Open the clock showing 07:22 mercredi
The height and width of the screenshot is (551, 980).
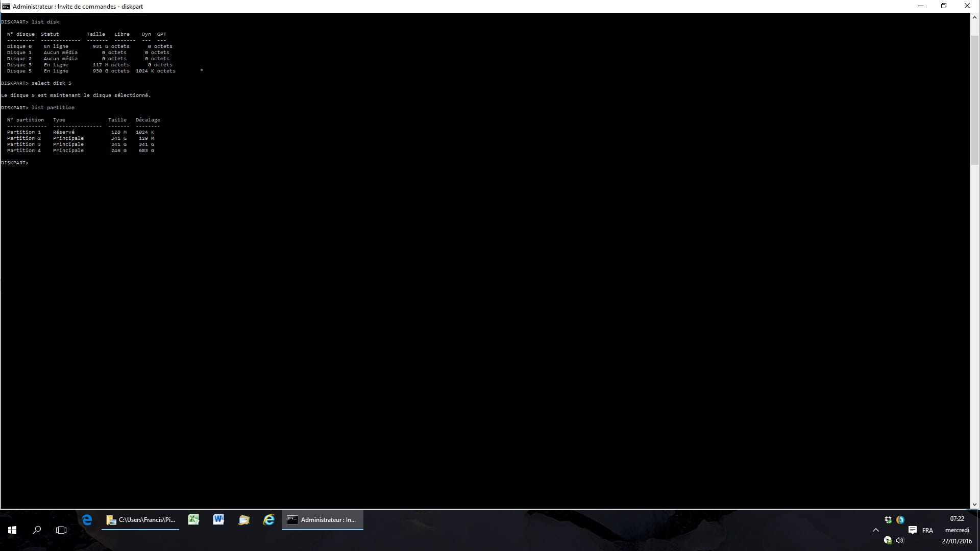point(957,530)
